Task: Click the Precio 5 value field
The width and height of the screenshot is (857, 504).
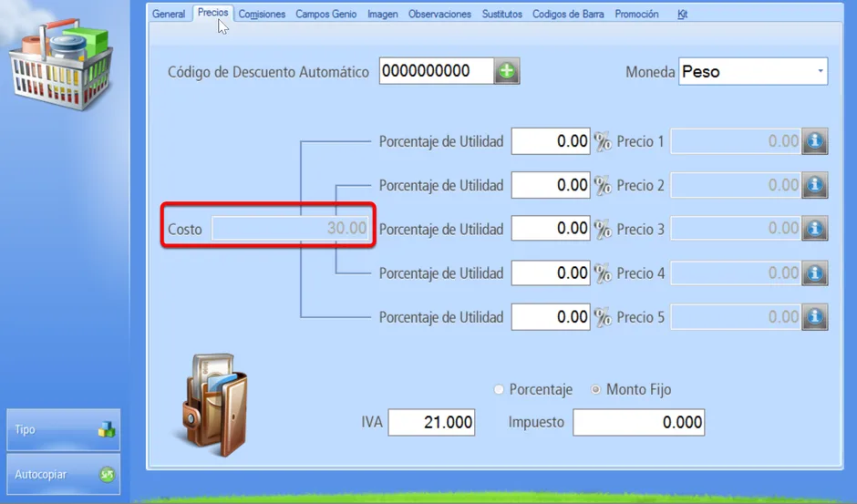Action: 736,317
